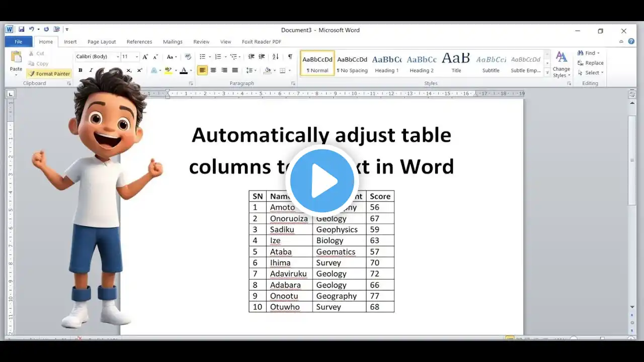Toggle Show/Hide paragraph marks
Image resolution: width=644 pixels, height=362 pixels.
(290, 57)
